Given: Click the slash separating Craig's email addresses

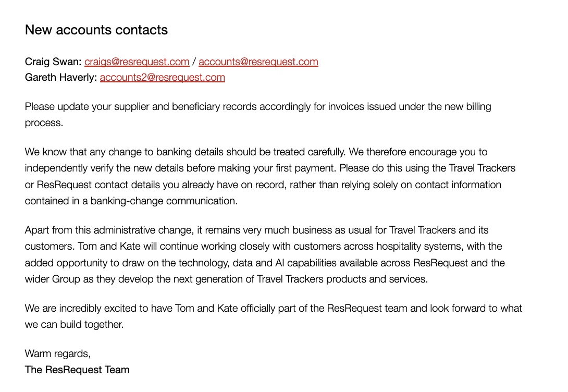Looking at the screenshot, I should point(194,62).
